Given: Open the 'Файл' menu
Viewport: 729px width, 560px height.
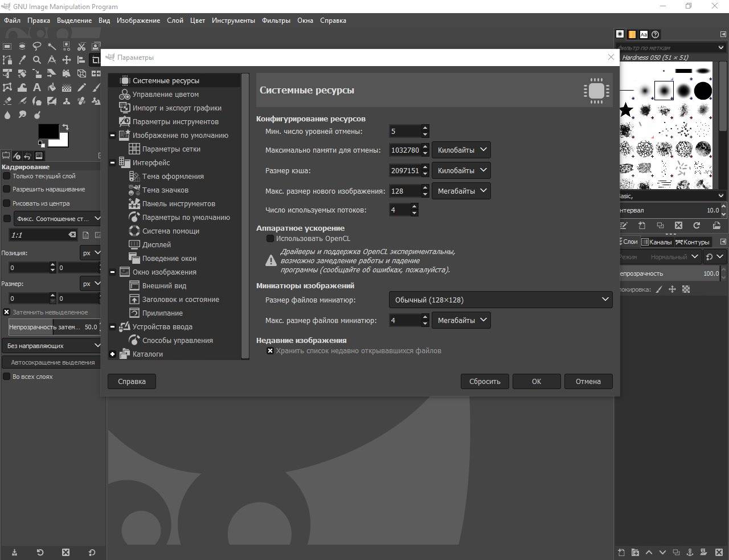Looking at the screenshot, I should 12,21.
